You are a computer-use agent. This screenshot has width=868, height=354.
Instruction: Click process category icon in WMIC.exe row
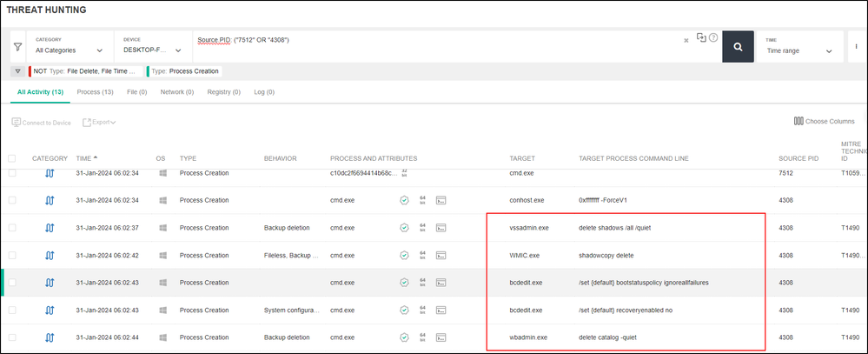(50, 256)
